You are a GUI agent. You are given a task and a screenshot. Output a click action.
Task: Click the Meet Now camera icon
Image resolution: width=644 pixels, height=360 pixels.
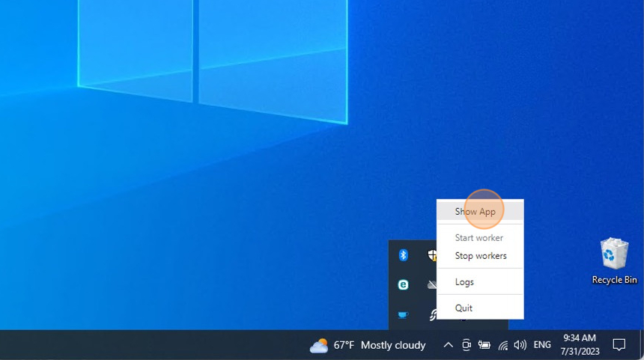click(x=466, y=345)
